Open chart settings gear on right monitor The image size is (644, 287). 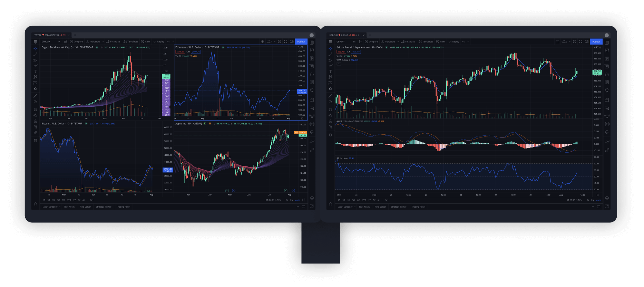575,41
